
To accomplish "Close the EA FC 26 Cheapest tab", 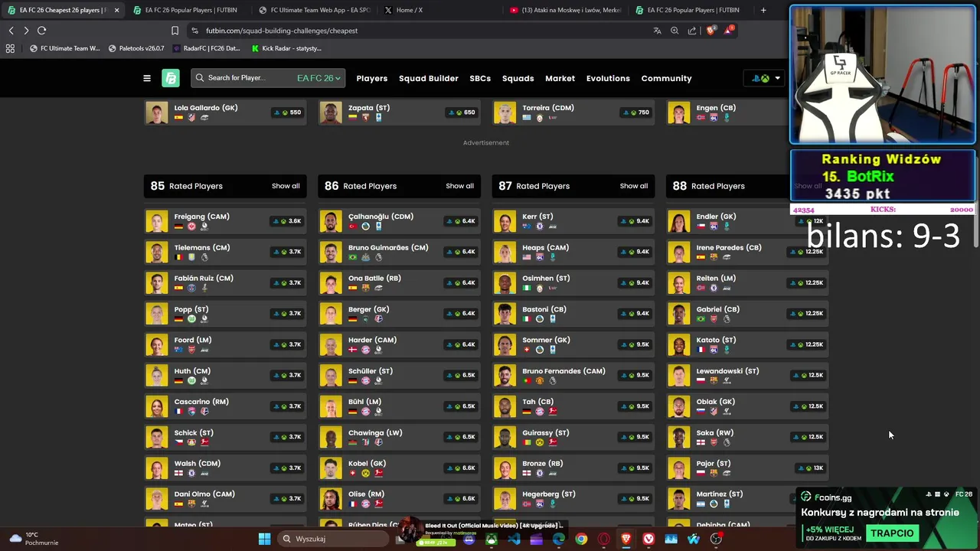I will tap(116, 10).
